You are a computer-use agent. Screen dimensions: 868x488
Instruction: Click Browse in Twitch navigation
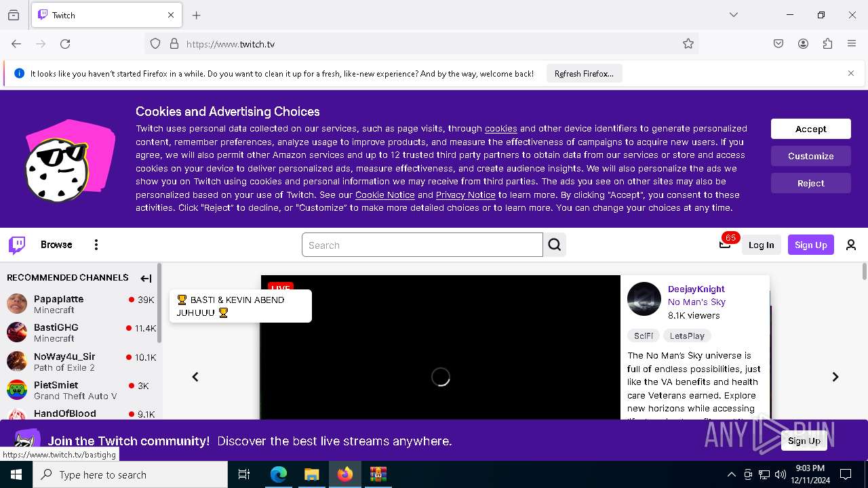[x=56, y=245]
